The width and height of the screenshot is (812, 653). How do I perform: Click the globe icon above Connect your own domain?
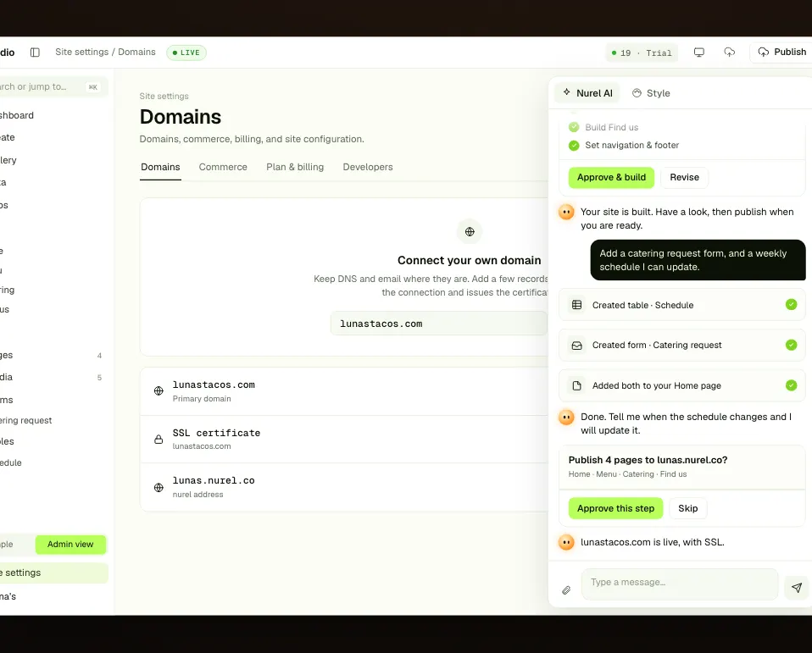coord(470,232)
